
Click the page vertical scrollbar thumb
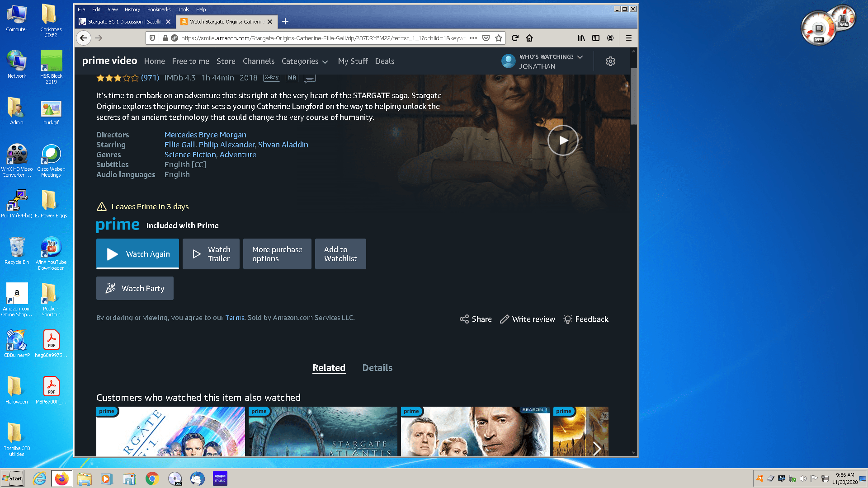[633, 96]
